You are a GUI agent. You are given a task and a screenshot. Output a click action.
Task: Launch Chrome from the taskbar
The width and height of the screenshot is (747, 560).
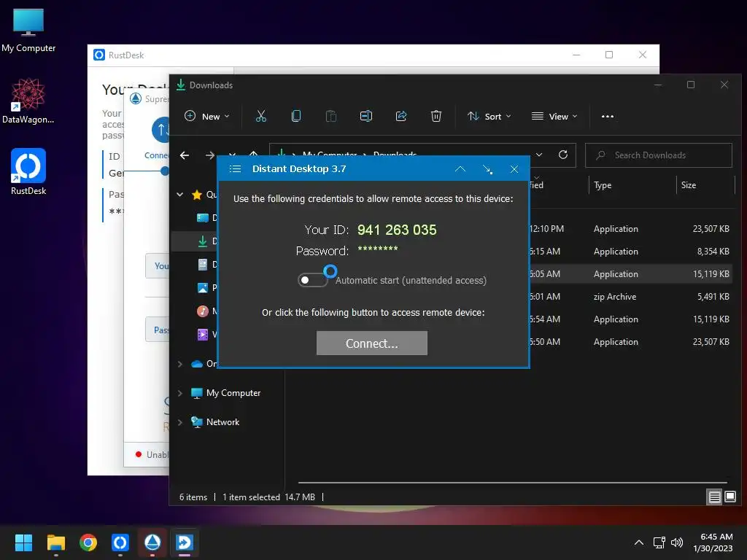pyautogui.click(x=88, y=542)
